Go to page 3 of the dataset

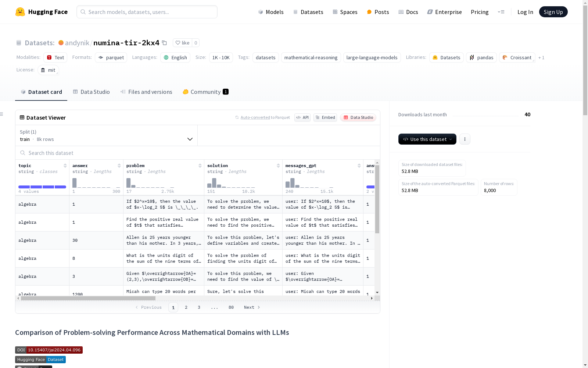(x=199, y=307)
